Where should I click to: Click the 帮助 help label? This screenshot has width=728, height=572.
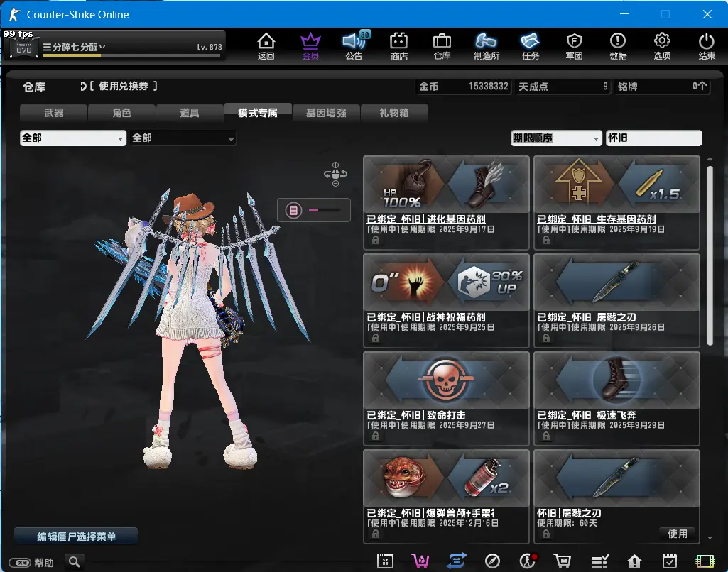click(x=44, y=563)
